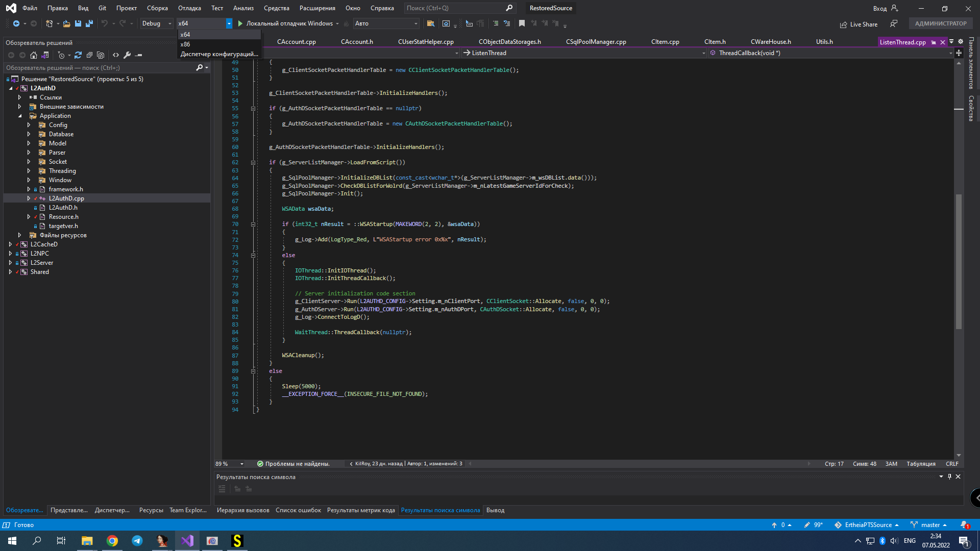
Task: Open the Вывод tab at bottom
Action: tap(495, 510)
